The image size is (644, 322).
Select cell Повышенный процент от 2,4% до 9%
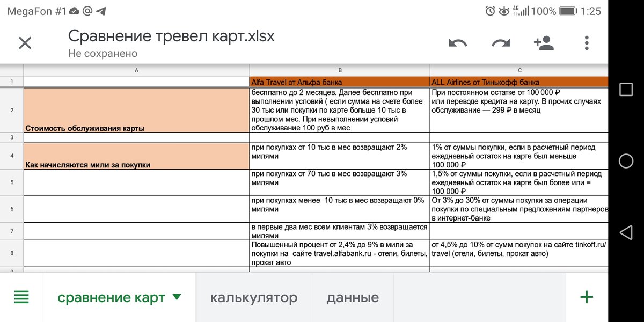coord(340,253)
